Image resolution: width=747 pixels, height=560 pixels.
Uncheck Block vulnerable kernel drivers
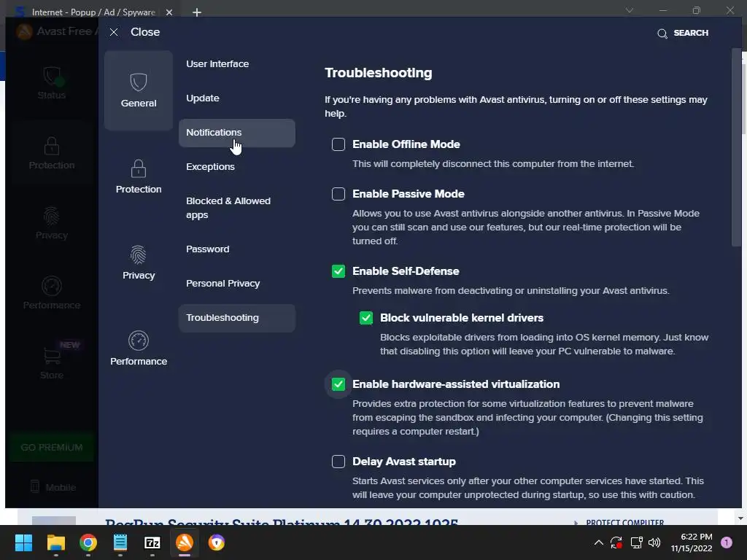pos(366,318)
